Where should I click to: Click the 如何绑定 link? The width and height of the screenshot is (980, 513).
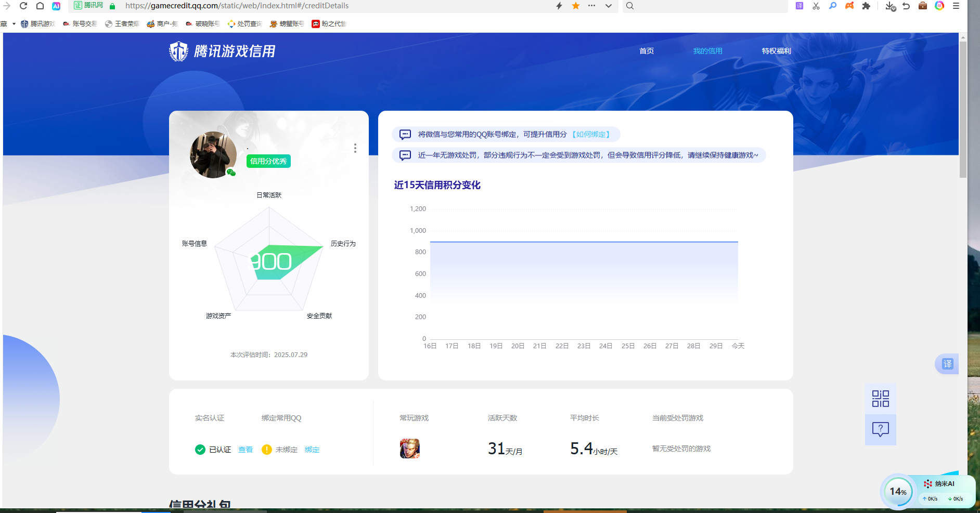[x=591, y=134]
